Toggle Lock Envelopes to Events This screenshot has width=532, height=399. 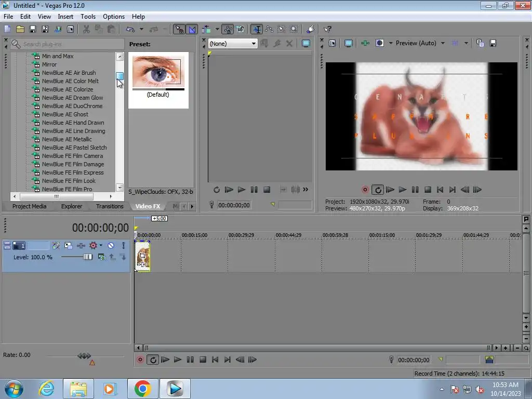[x=229, y=30]
